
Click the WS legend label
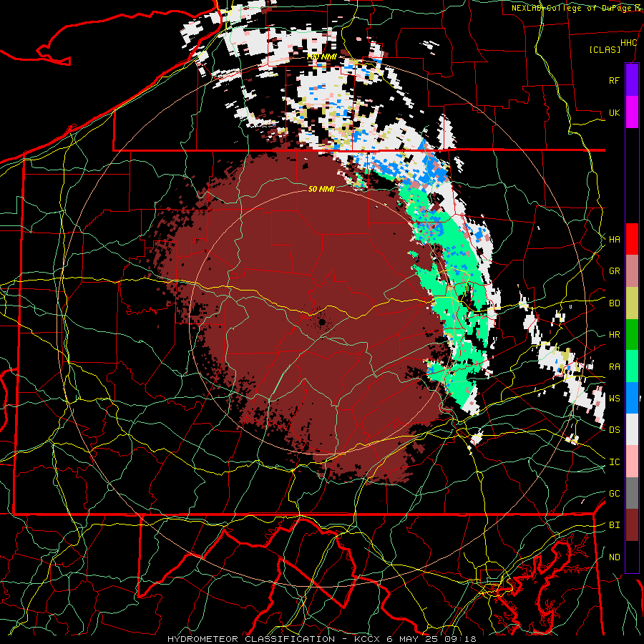[614, 398]
